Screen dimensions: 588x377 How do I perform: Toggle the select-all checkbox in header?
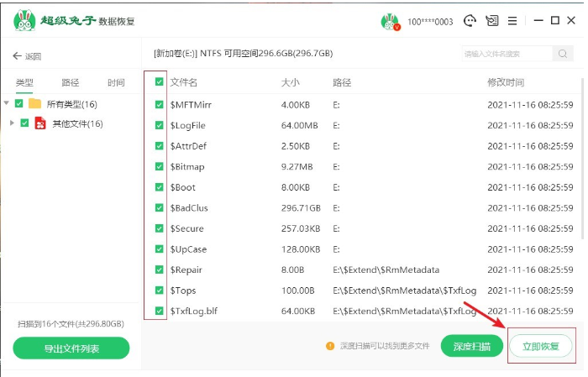159,83
